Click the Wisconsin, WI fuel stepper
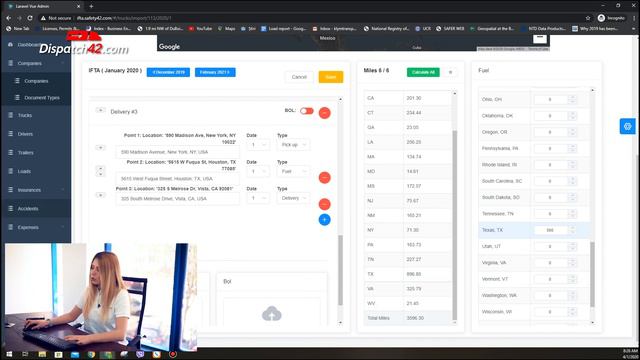This screenshot has width=640, height=360. tap(572, 312)
